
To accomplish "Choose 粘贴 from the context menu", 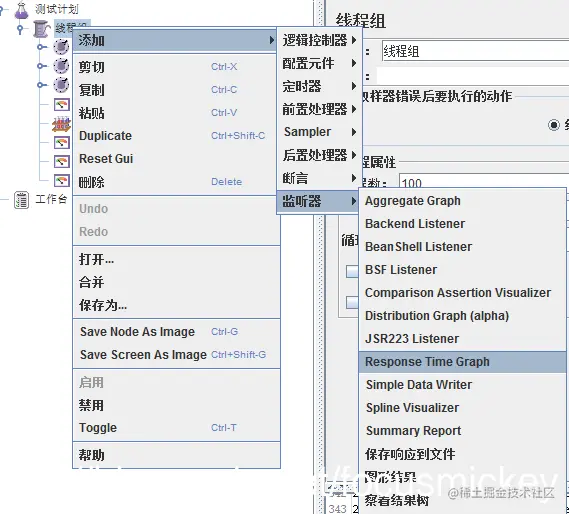I will coord(175,113).
